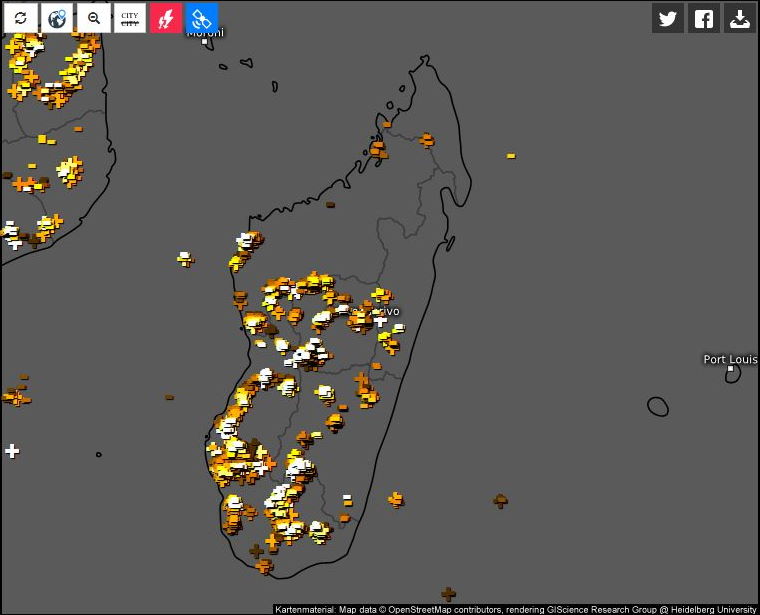Click the Port Louis city marker square
The image size is (760, 615).
(730, 369)
